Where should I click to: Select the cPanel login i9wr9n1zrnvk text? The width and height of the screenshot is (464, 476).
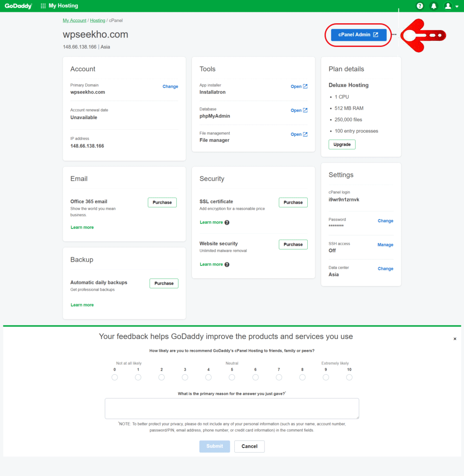[x=344, y=200]
